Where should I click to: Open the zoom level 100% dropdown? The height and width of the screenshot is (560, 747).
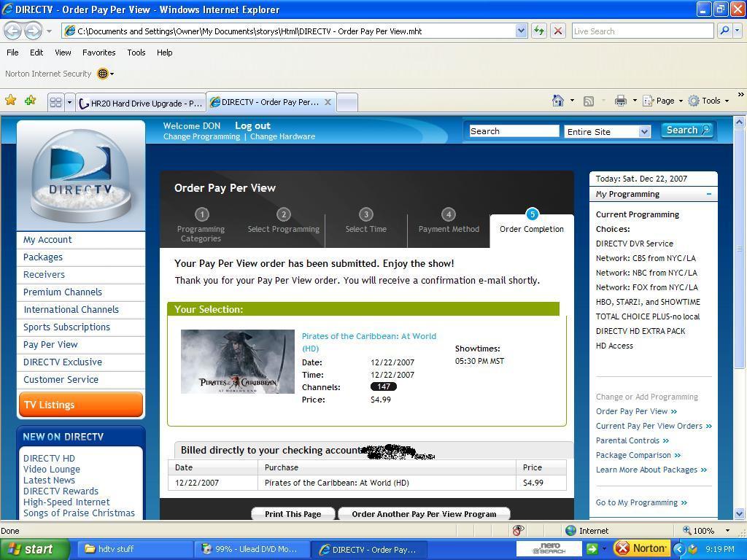click(727, 531)
